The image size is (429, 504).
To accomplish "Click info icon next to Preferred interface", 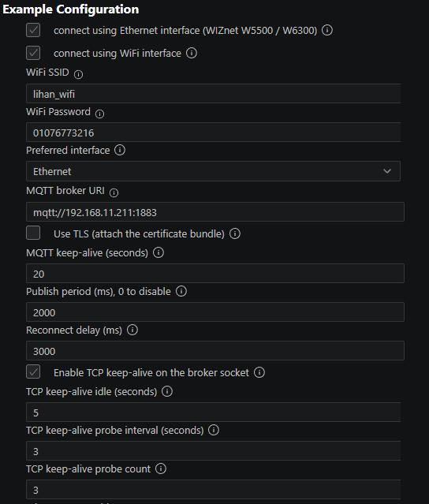I will pyautogui.click(x=120, y=150).
